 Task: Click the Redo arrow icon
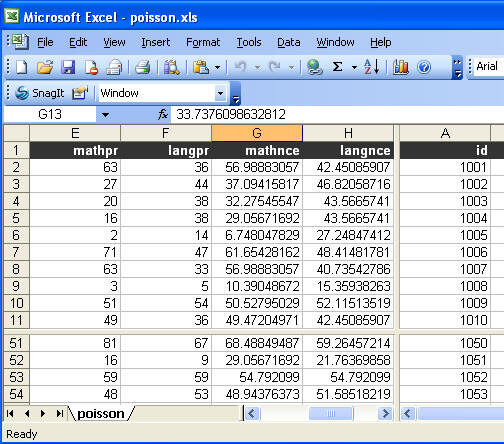274,67
